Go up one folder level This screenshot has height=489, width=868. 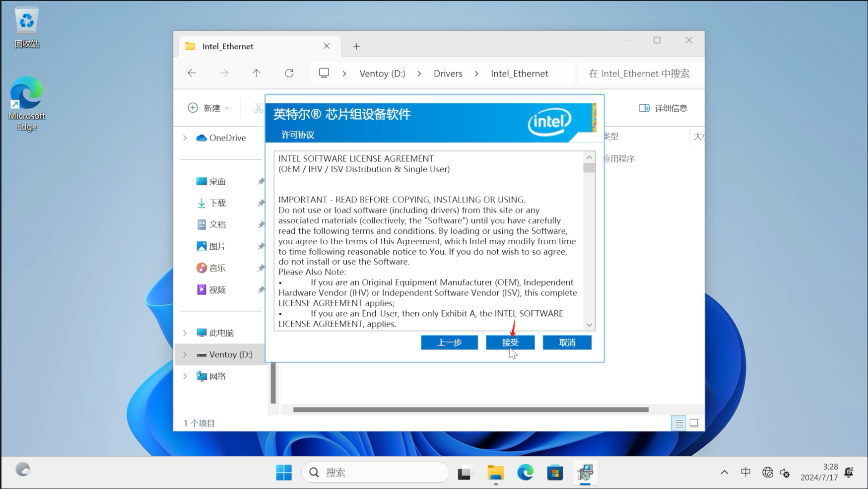coord(257,73)
